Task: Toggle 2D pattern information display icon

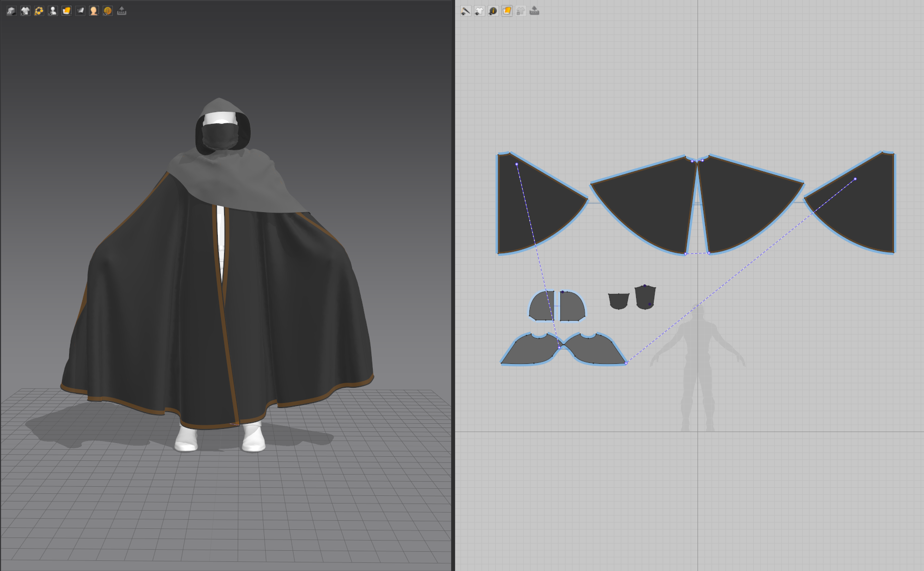Action: (x=493, y=11)
